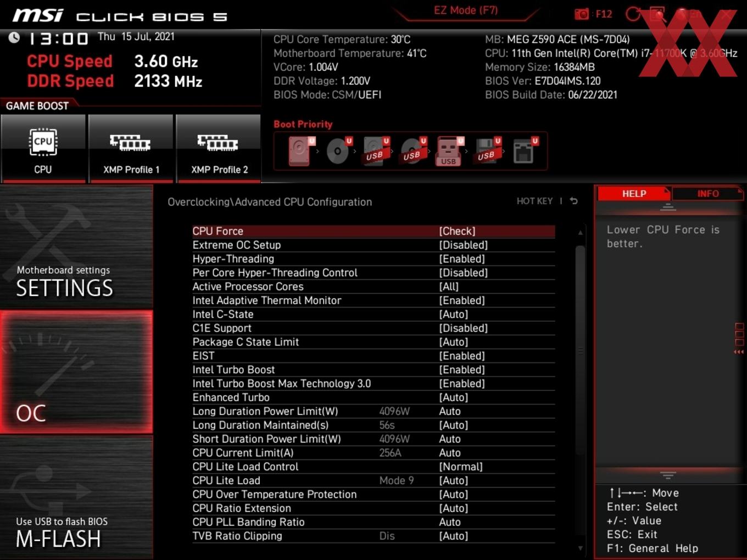Select the network boot device icon

pyautogui.click(x=525, y=150)
